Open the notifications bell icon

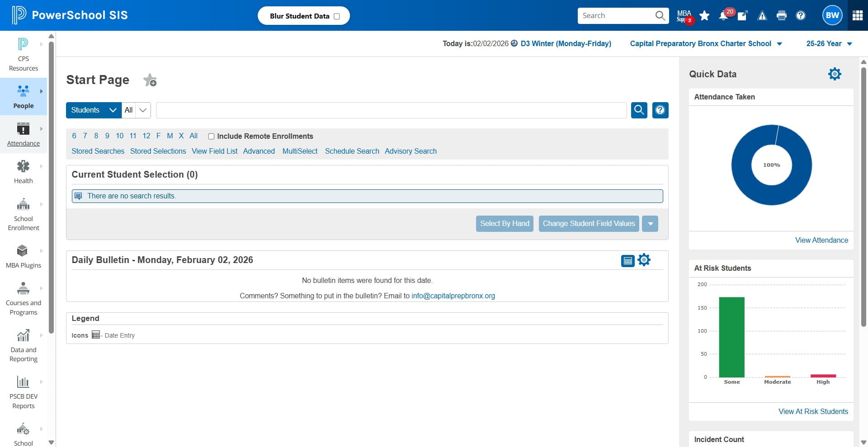coord(723,16)
